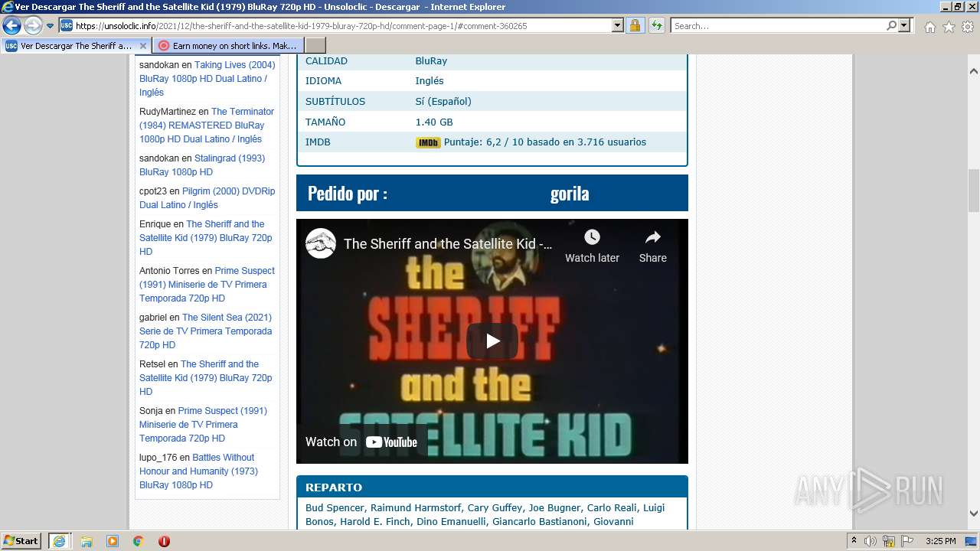
Task: Open Sonja's Prime Suspect (1991) link
Action: click(x=203, y=424)
